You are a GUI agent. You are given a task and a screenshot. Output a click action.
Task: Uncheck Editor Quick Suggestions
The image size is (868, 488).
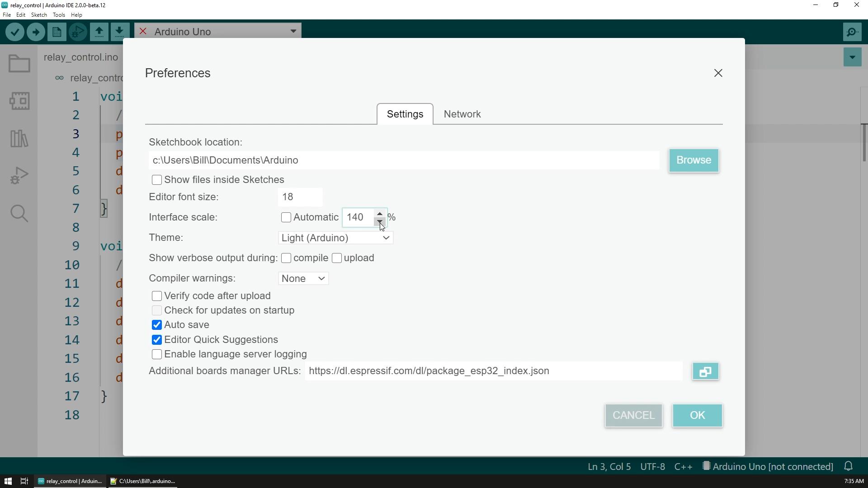[x=157, y=340]
